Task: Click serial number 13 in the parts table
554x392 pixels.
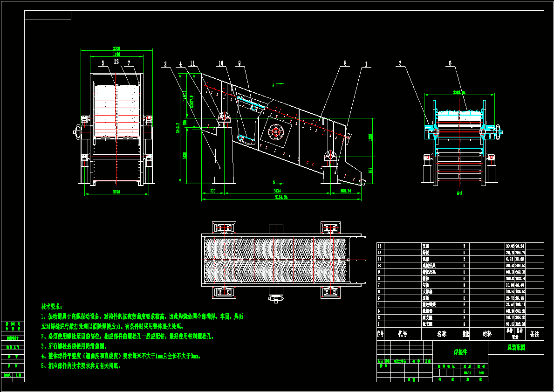Action: tap(380, 246)
